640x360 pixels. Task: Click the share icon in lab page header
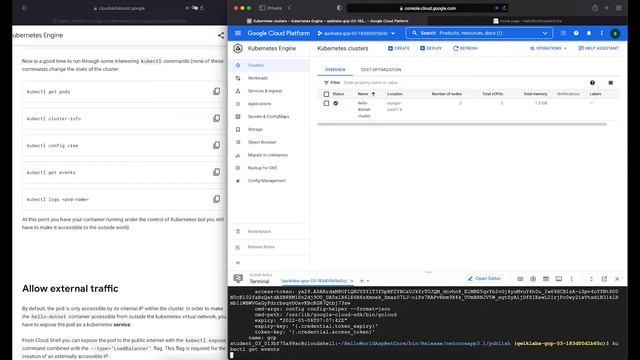pos(221,36)
